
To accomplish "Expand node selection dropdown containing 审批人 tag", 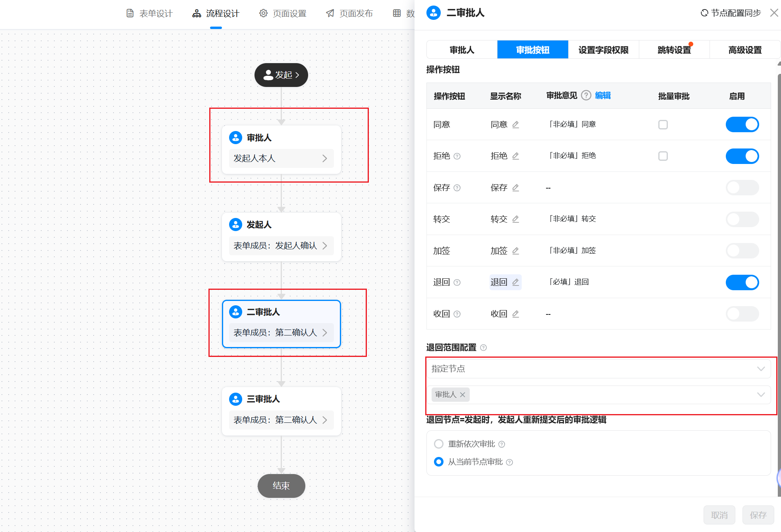I will point(760,395).
